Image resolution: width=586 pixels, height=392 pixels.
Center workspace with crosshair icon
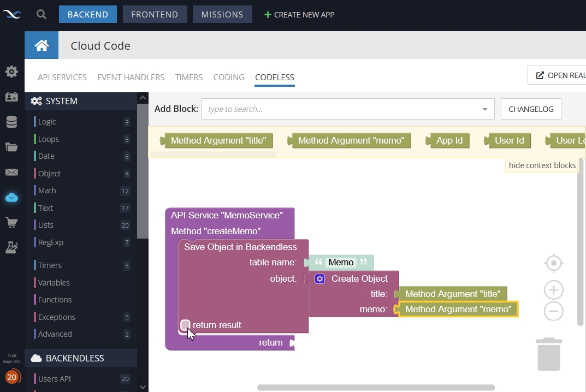pos(553,263)
